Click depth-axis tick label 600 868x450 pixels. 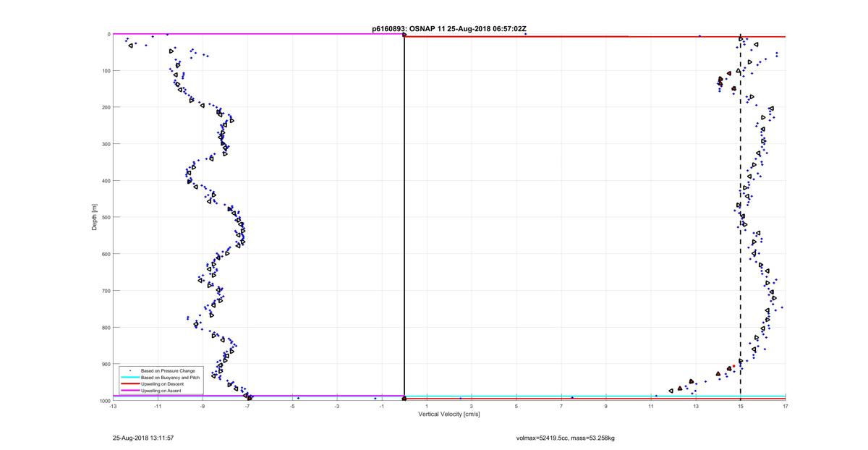(x=106, y=254)
